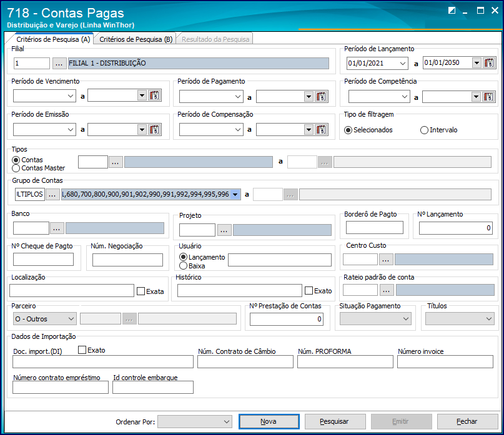The height and width of the screenshot is (435, 504).
Task: Open the Rateio padrão de conta lookup
Action: [x=387, y=290]
